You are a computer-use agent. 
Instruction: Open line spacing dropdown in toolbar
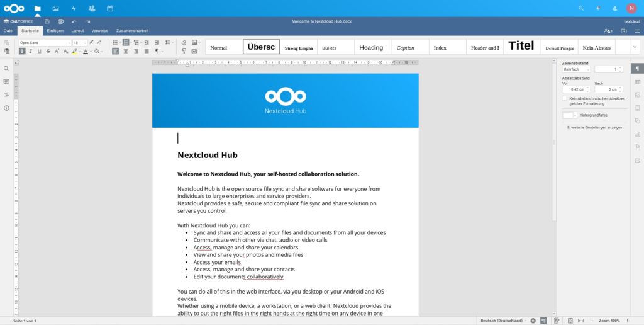point(169,42)
